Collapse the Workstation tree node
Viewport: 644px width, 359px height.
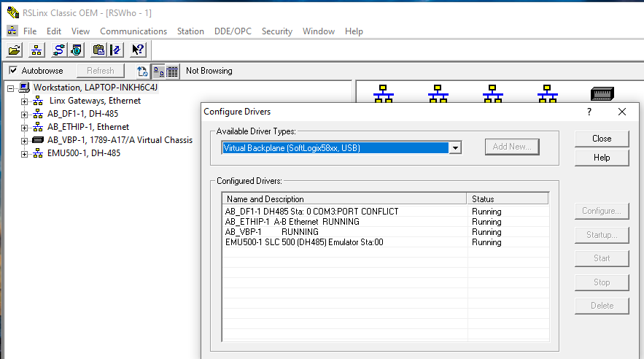[11, 88]
